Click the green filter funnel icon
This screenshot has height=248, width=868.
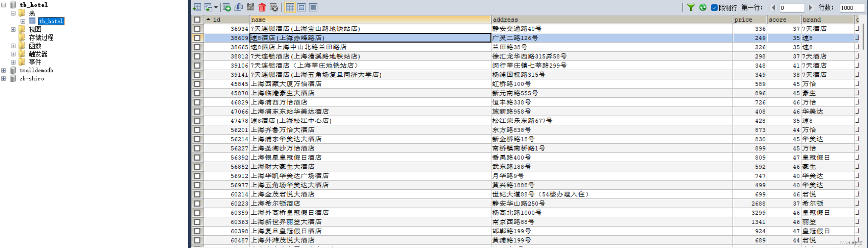691,7
